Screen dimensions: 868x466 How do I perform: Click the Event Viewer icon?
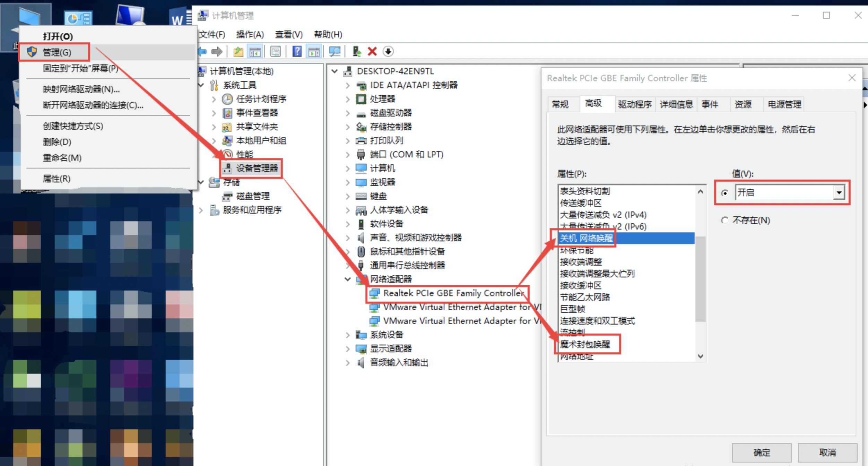227,113
